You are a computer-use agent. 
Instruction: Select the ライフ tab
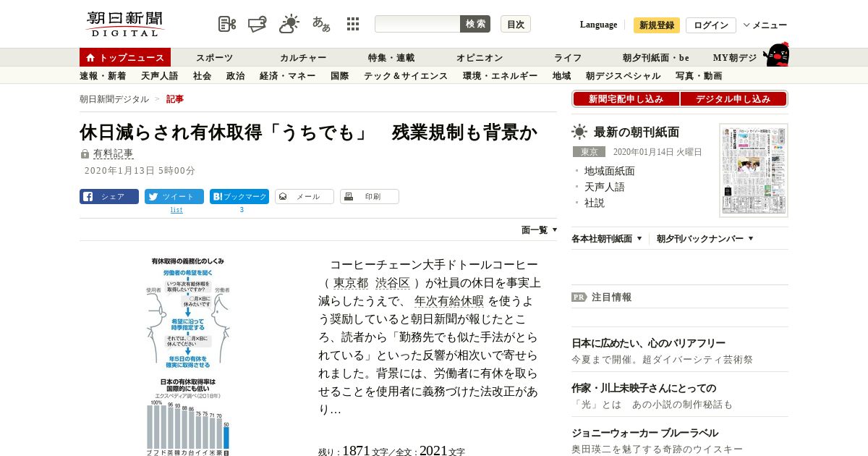click(x=568, y=57)
